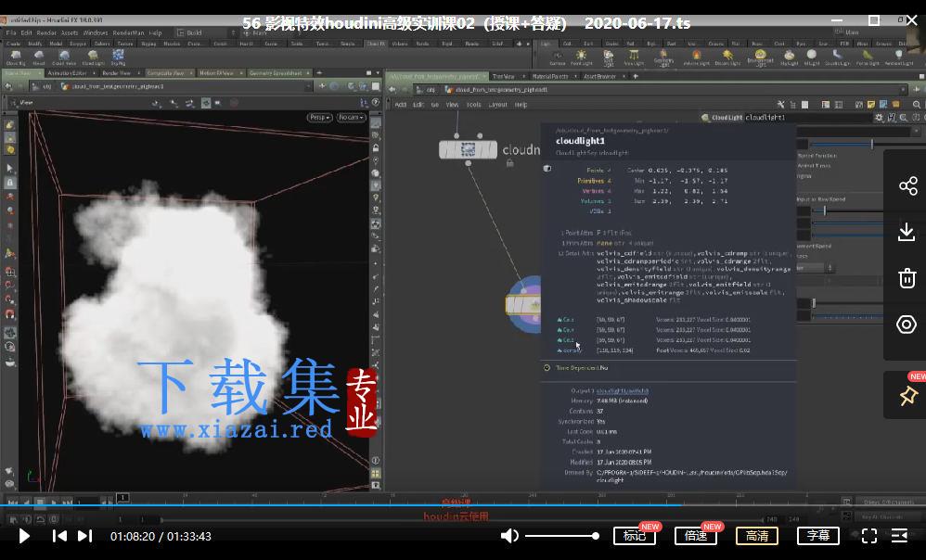Create a Spot Light from the shelf

coord(609,57)
